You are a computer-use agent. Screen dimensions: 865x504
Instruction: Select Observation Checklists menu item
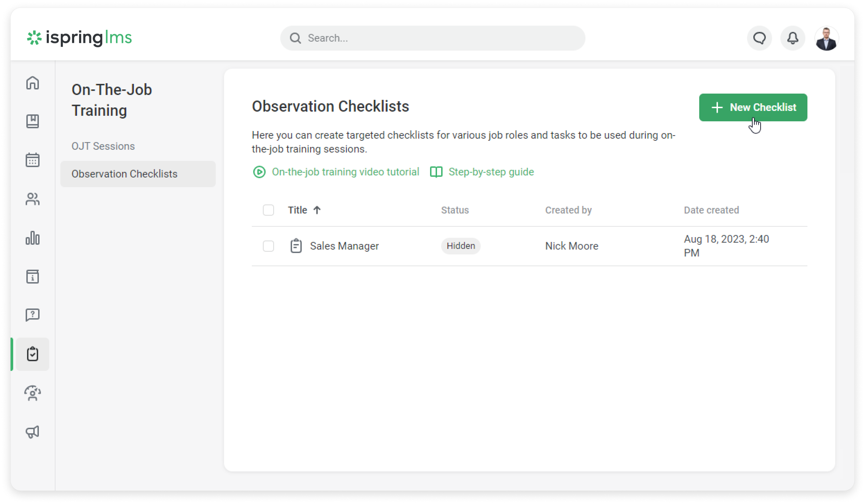(124, 174)
